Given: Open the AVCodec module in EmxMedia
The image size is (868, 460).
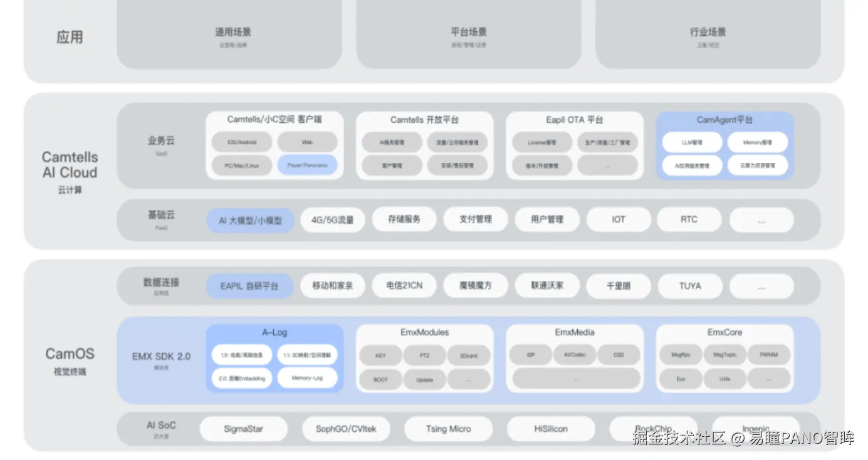Looking at the screenshot, I should coord(575,354).
